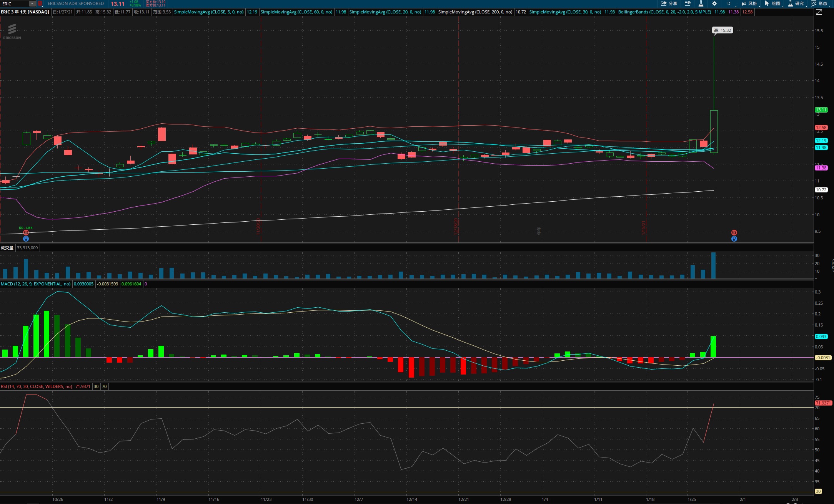Click the blue lightbulb icon near 1/27

[734, 239]
